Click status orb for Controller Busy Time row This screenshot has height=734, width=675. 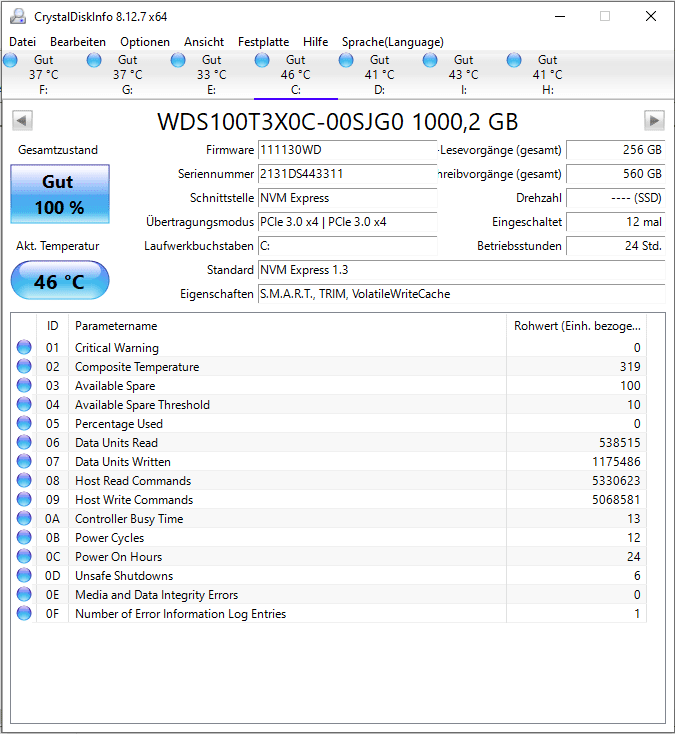click(24, 518)
